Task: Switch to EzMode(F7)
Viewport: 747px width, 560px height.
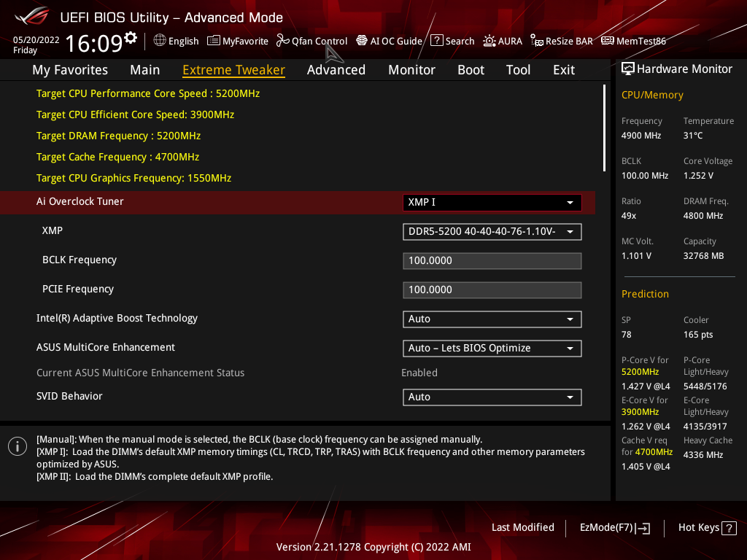Action: coord(614,528)
